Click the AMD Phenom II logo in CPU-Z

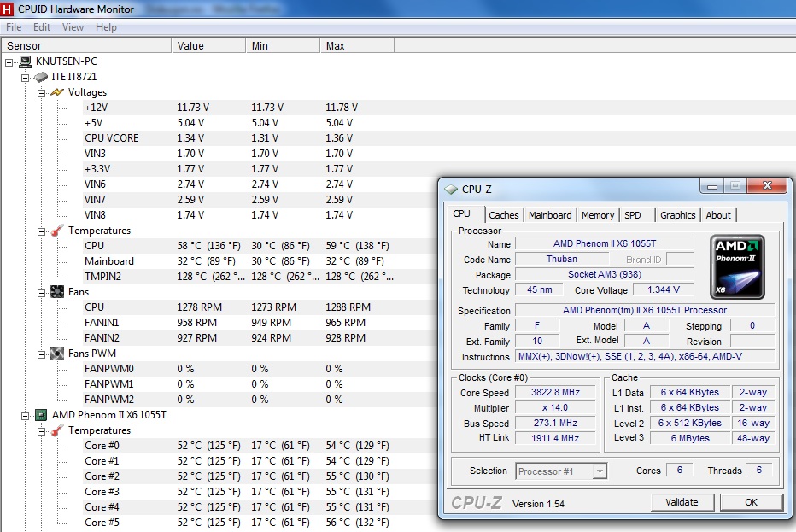[x=737, y=266]
